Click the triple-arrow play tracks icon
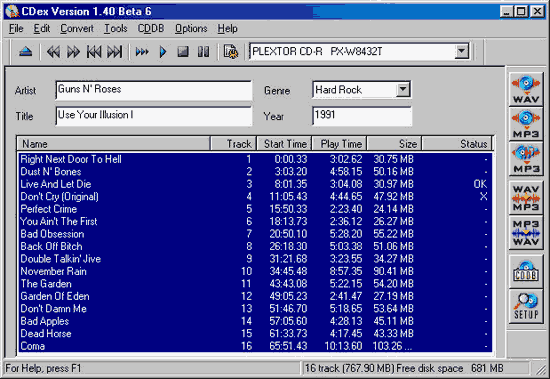 click(142, 52)
